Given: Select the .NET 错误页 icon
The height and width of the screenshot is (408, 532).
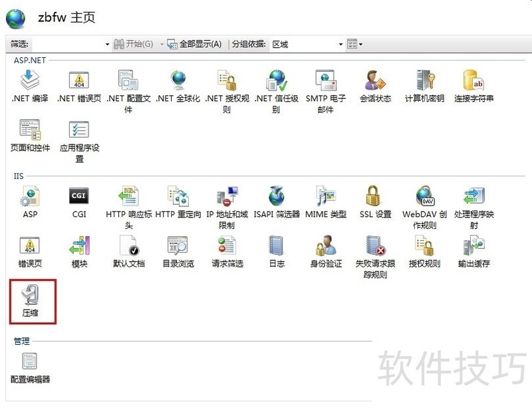Looking at the screenshot, I should (79, 80).
